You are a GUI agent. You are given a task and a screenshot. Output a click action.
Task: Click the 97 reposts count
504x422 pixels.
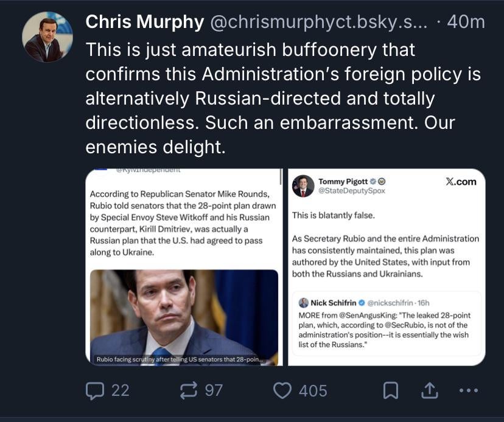pyautogui.click(x=214, y=390)
